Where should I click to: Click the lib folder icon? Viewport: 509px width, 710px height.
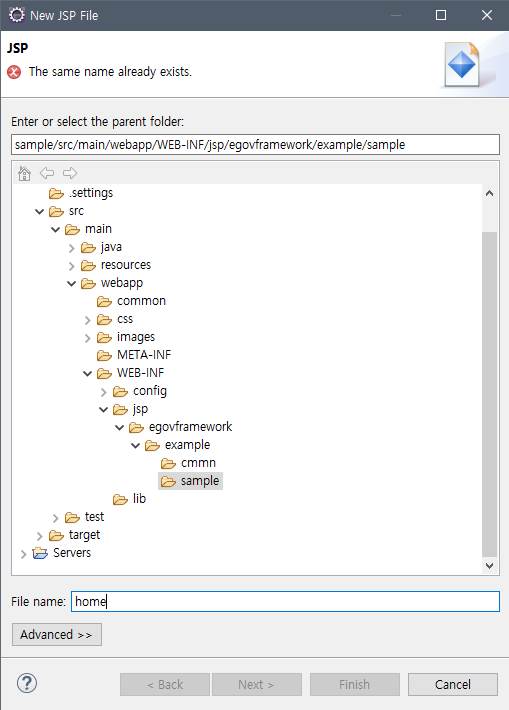tap(120, 499)
